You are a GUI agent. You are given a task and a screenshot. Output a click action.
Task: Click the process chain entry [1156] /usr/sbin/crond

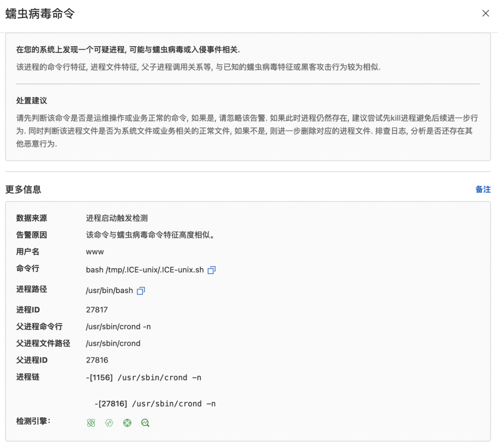(143, 377)
